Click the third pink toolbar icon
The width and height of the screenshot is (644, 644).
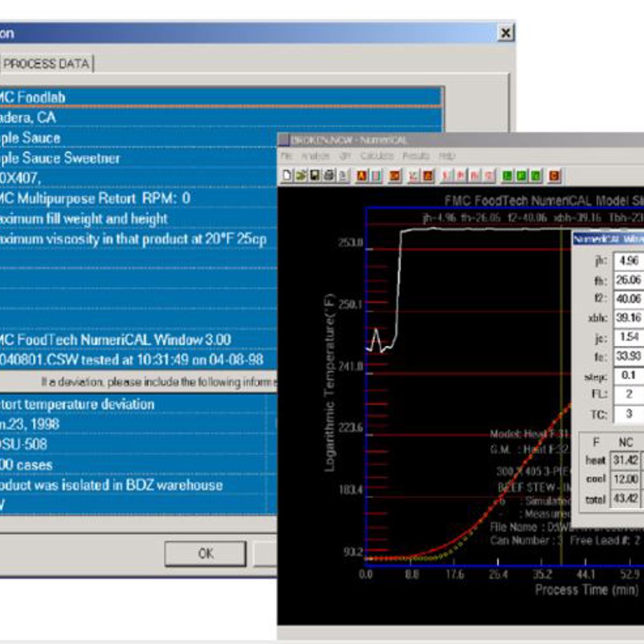point(475,175)
